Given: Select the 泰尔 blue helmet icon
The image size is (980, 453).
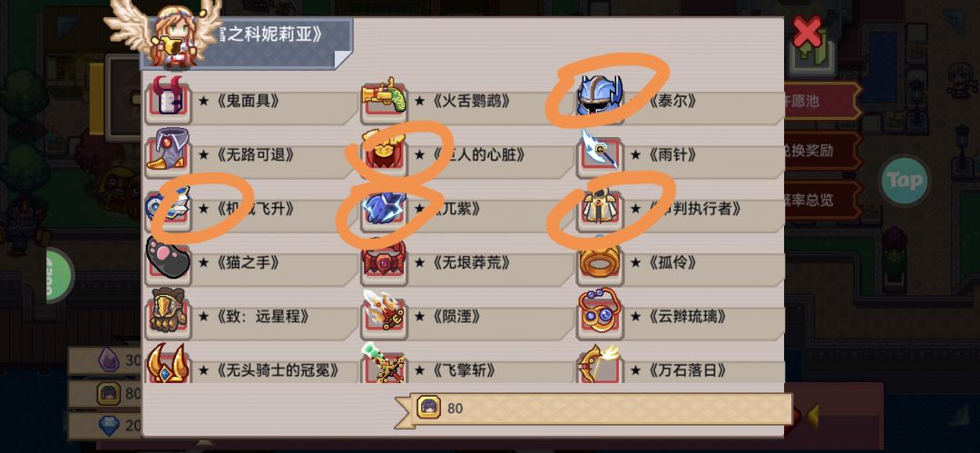Looking at the screenshot, I should point(600,97).
